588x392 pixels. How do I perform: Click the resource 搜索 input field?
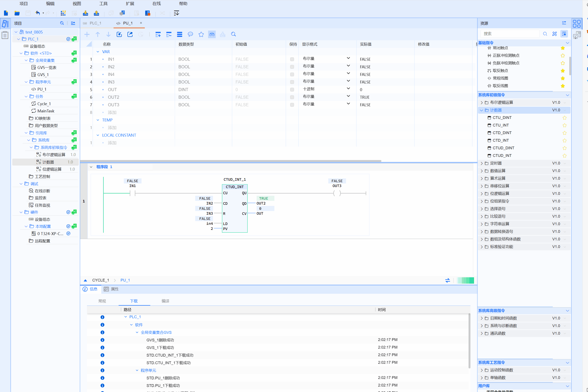coord(509,34)
